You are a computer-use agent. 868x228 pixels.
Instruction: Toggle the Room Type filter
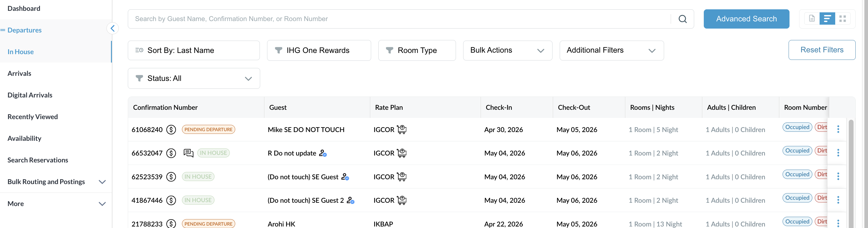click(417, 50)
